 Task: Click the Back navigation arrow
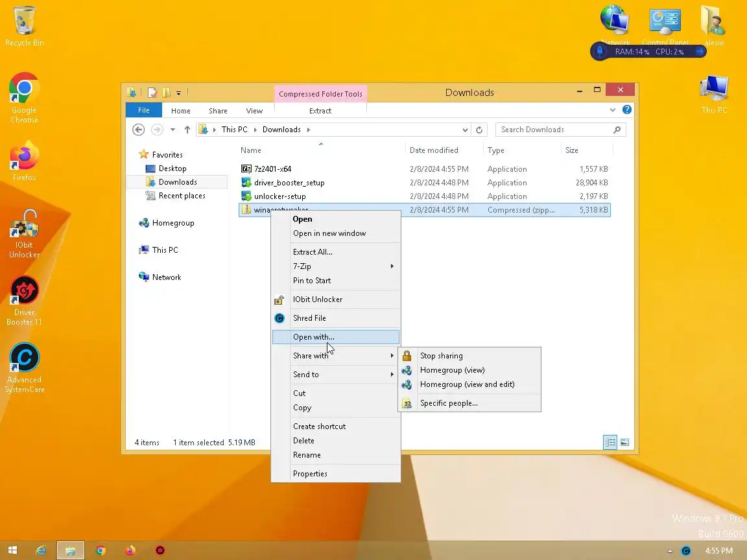138,130
